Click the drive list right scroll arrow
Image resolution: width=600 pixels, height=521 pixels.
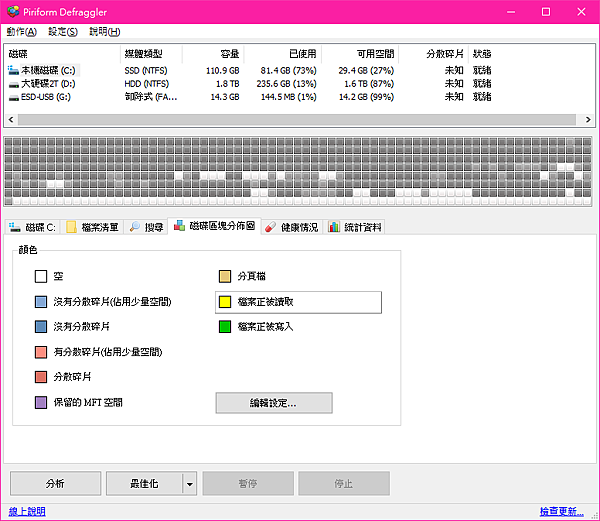[x=588, y=119]
